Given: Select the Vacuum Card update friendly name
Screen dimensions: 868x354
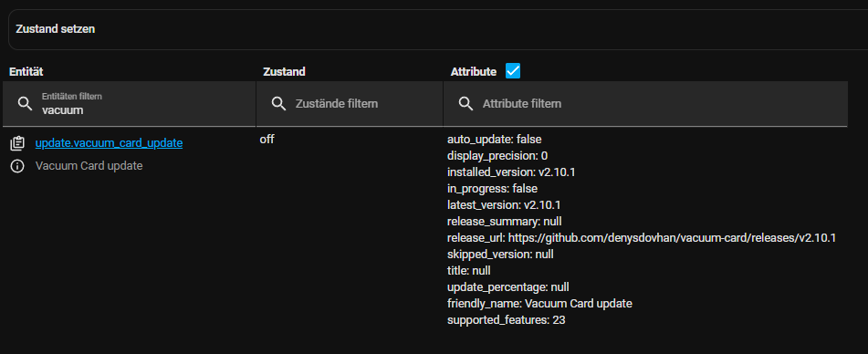Looking at the screenshot, I should [x=89, y=166].
